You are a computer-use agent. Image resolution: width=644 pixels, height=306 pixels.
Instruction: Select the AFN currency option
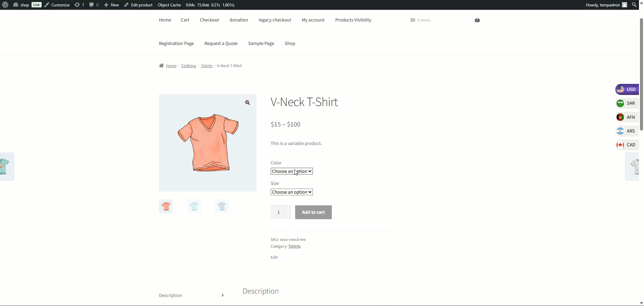coord(626,117)
